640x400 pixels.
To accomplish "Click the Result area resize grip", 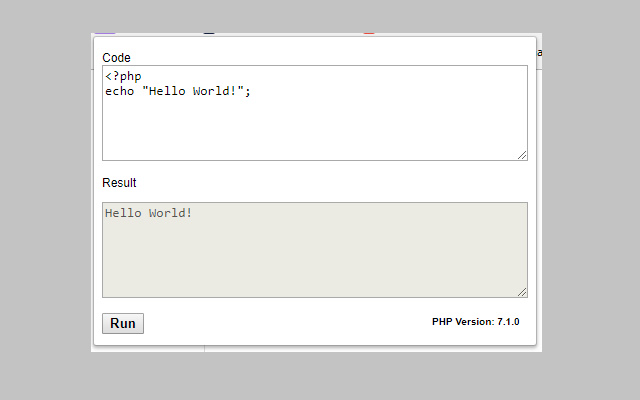I will pos(522,292).
